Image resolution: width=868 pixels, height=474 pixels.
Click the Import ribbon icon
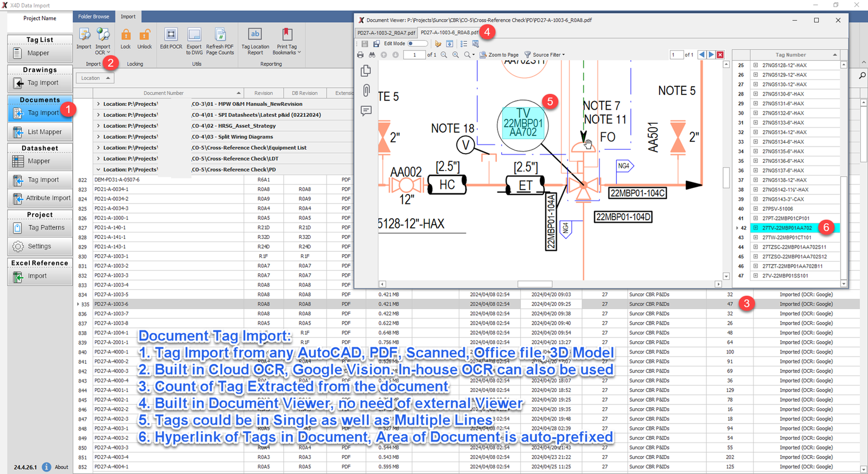pyautogui.click(x=84, y=39)
